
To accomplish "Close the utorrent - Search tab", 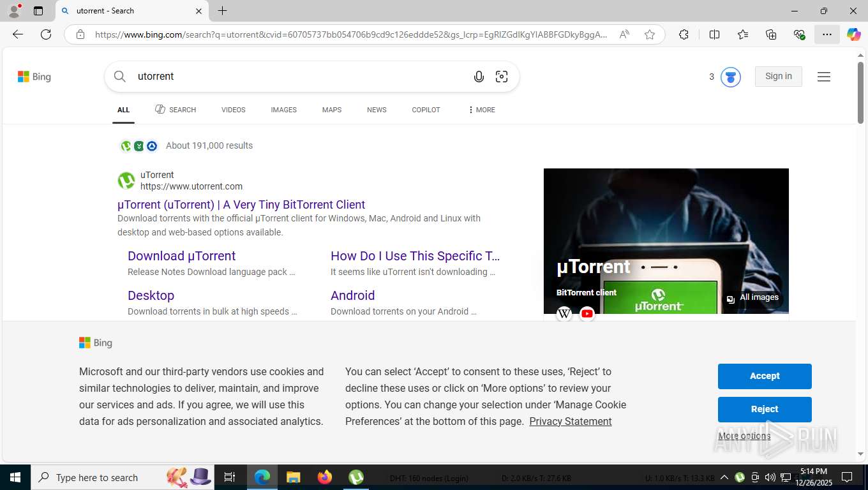I will click(x=198, y=11).
